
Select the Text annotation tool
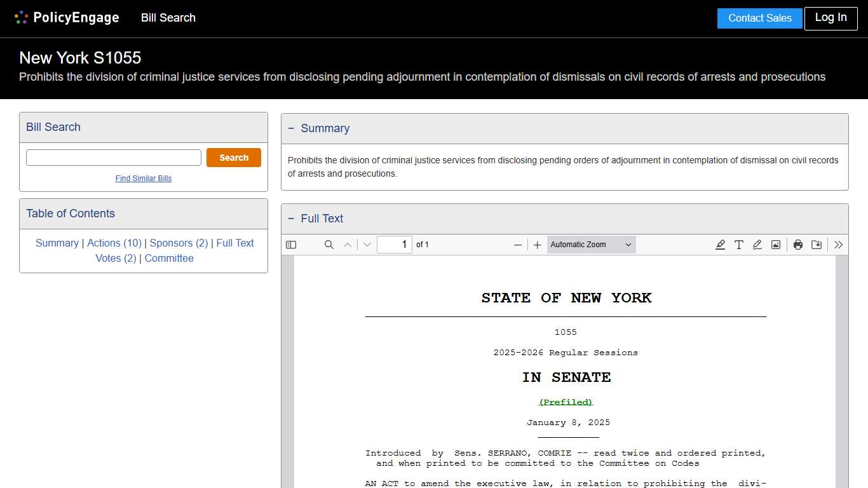coord(738,245)
